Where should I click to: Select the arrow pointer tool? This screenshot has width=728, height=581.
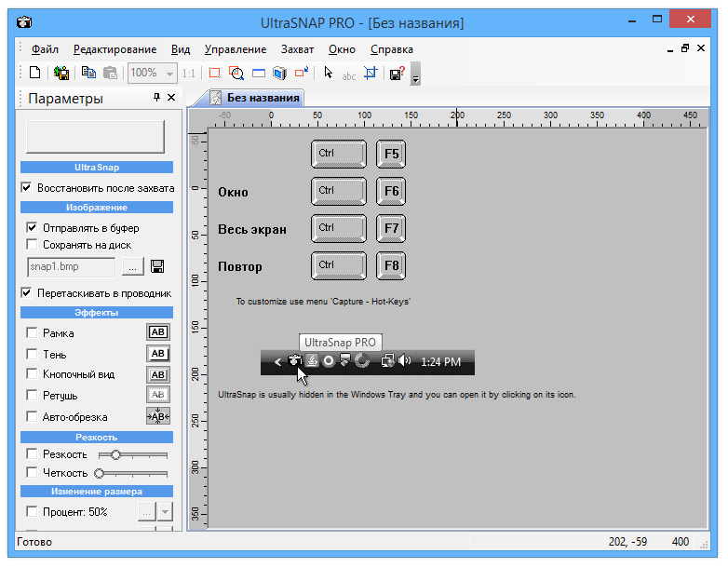pos(329,73)
